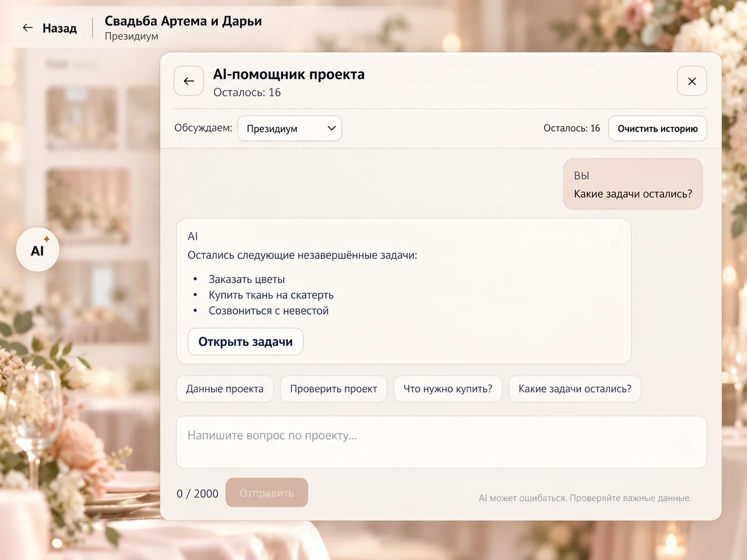
Task: Select the task line Купить ткань на скатерть
Action: (271, 295)
